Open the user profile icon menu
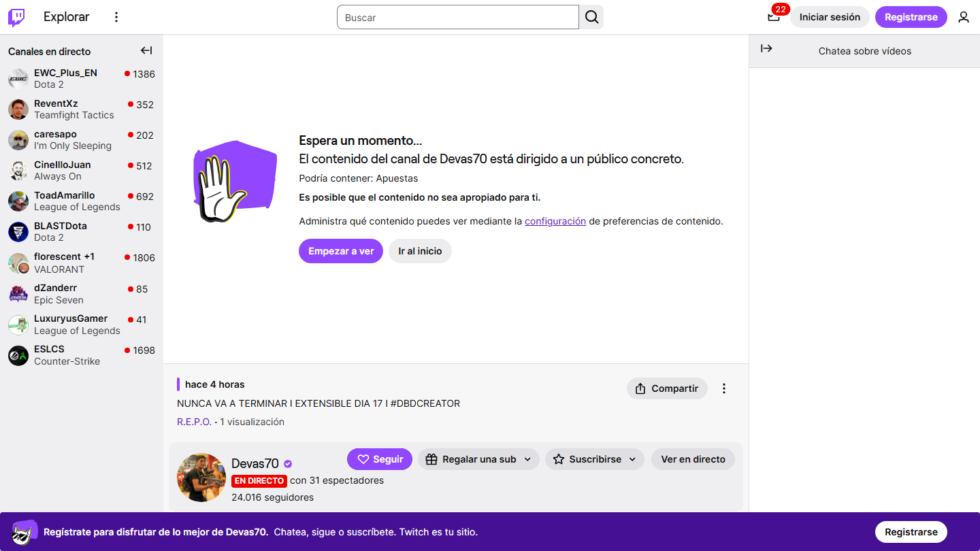The image size is (980, 551). coord(964,17)
